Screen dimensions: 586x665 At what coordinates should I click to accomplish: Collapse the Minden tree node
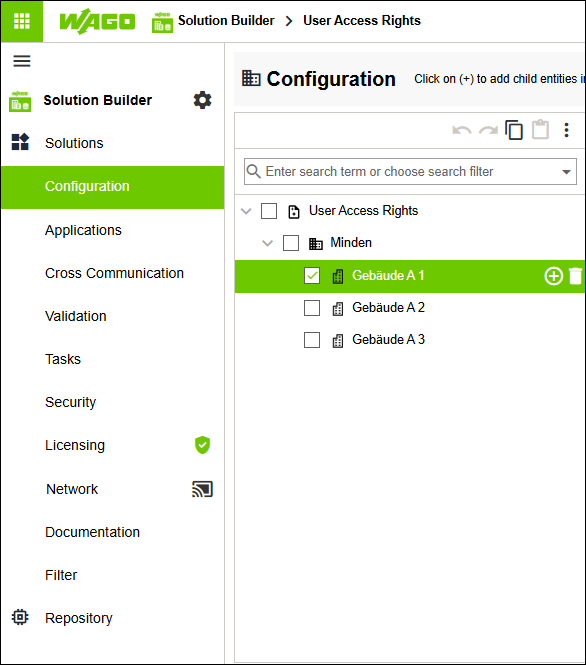pos(267,243)
